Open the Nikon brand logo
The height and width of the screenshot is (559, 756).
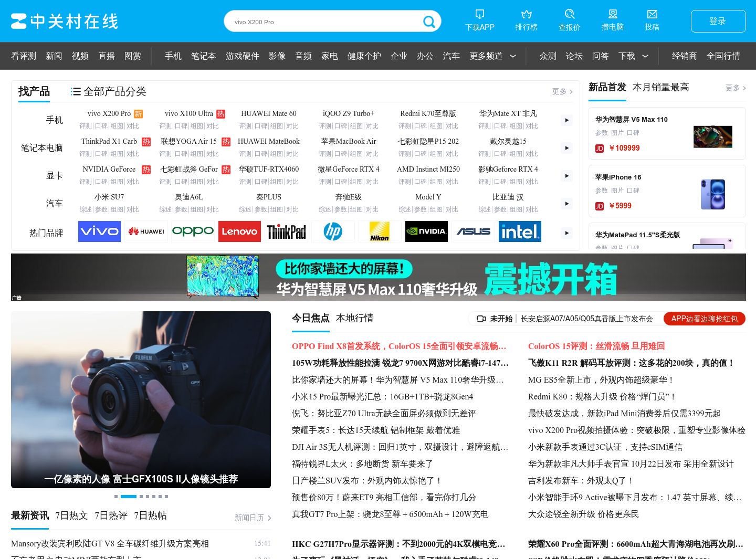pos(380,231)
